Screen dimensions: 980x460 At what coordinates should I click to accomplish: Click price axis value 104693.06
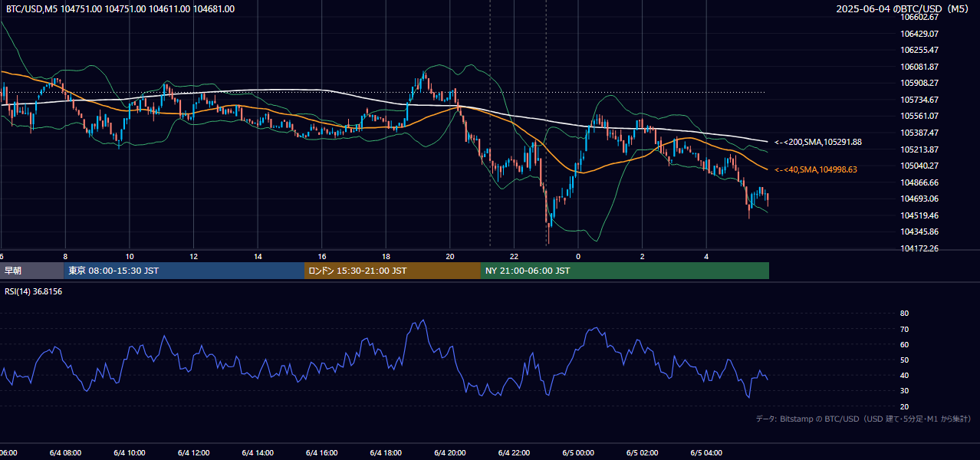click(x=919, y=199)
